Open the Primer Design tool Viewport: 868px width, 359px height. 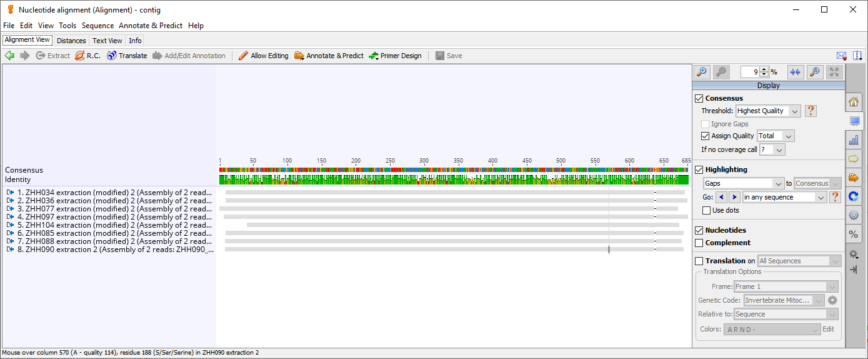pos(395,56)
